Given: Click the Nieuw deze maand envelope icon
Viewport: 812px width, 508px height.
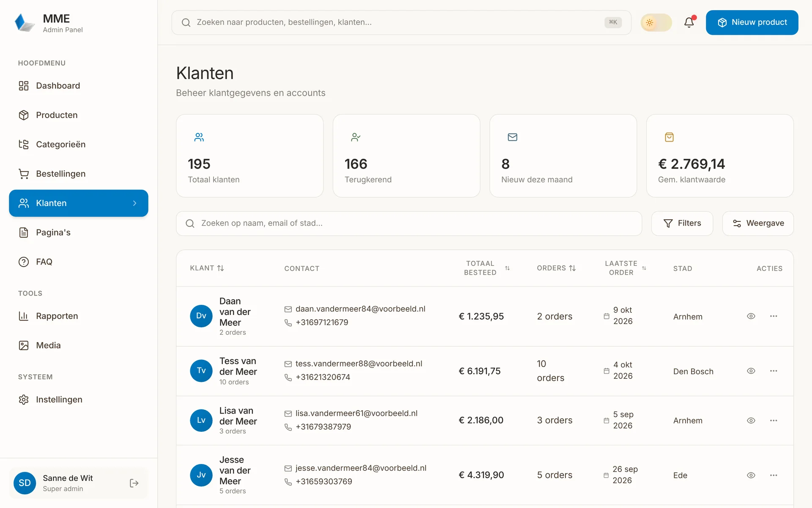Looking at the screenshot, I should pyautogui.click(x=513, y=137).
